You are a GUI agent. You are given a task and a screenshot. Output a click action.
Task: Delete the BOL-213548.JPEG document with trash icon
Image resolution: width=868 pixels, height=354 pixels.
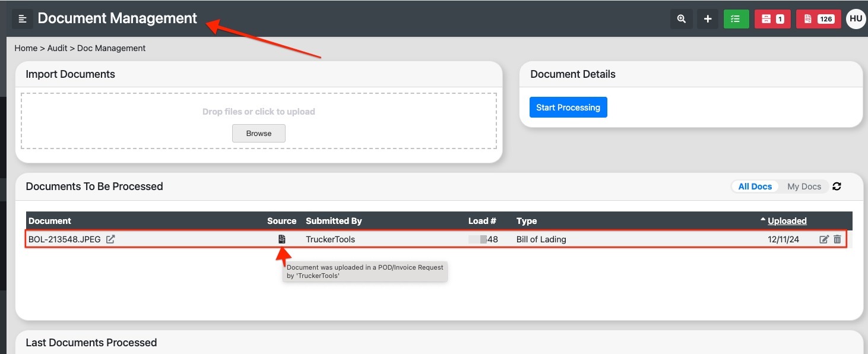(837, 239)
